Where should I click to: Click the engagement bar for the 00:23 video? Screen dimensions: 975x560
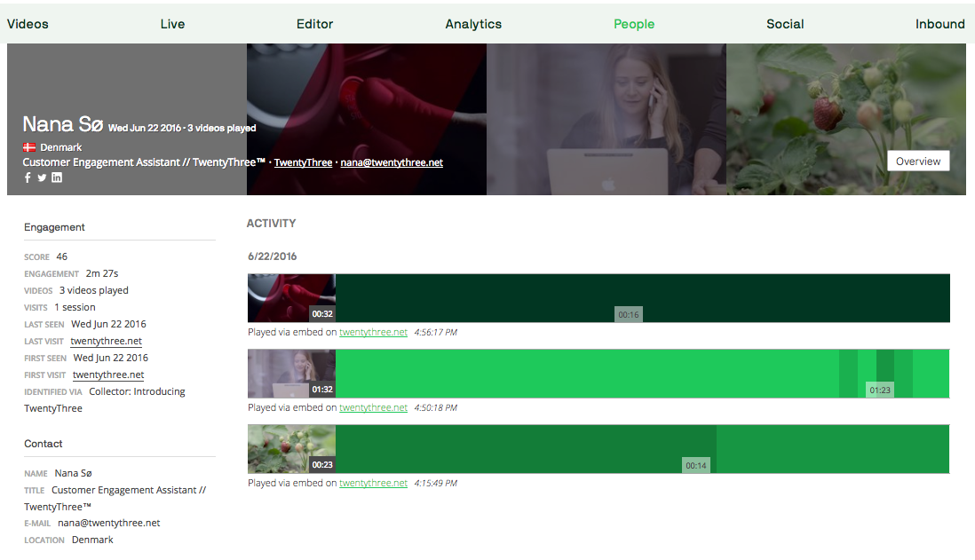point(642,449)
